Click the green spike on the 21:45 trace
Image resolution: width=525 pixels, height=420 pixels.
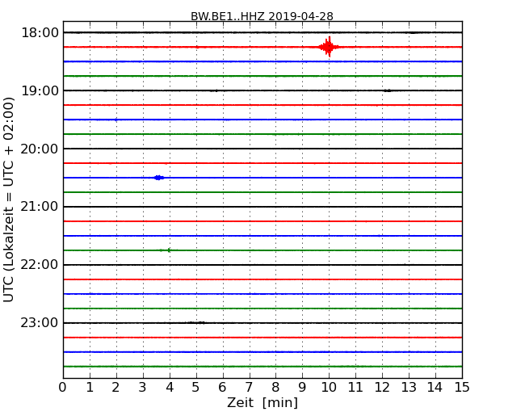point(169,250)
